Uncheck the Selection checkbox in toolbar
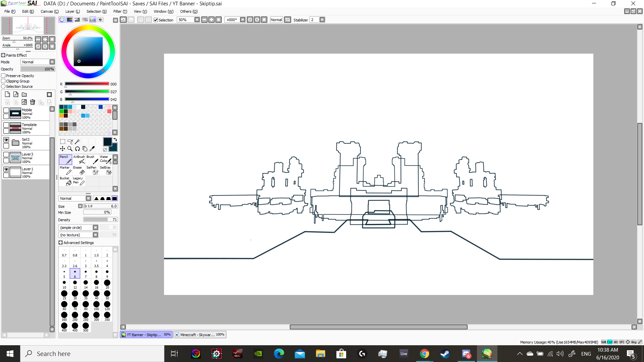Viewport: 644px width, 362px height. pyautogui.click(x=156, y=20)
